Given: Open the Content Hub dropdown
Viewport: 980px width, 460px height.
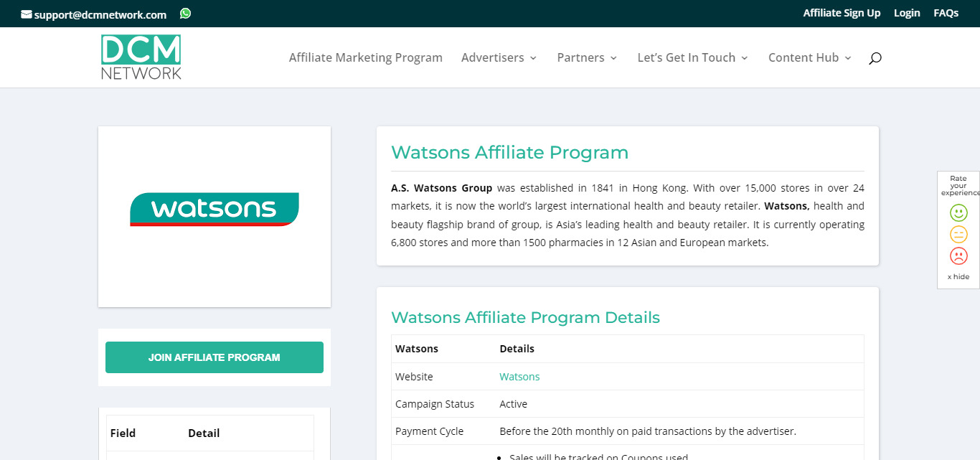Looking at the screenshot, I should (x=804, y=57).
